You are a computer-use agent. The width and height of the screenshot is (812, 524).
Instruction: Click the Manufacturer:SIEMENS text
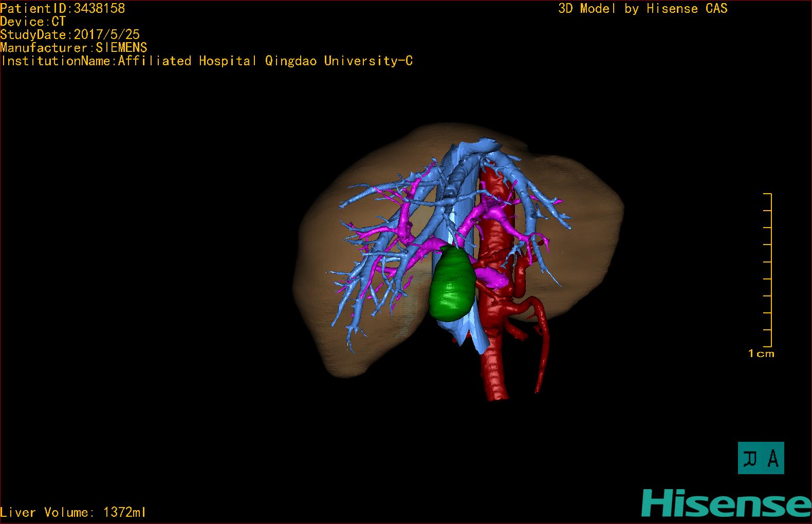pos(73,48)
